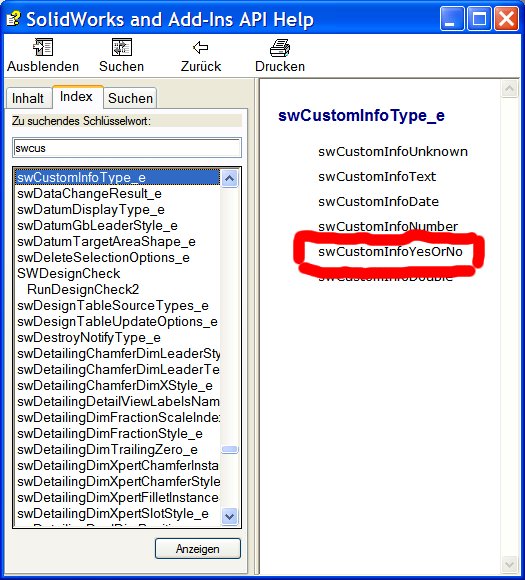Select RunDesignCheck2 sub-entry
The height and width of the screenshot is (580, 525).
pos(83,289)
